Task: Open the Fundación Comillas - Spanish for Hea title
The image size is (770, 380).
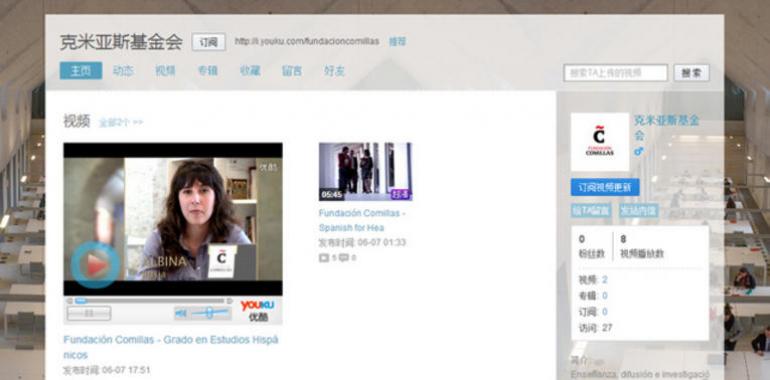Action: tap(362, 220)
